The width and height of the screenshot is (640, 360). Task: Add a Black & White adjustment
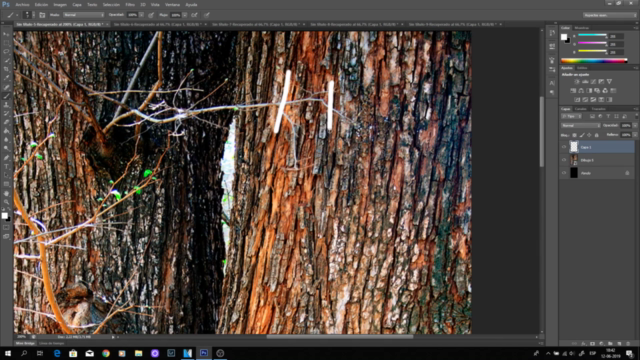pyautogui.click(x=589, y=91)
